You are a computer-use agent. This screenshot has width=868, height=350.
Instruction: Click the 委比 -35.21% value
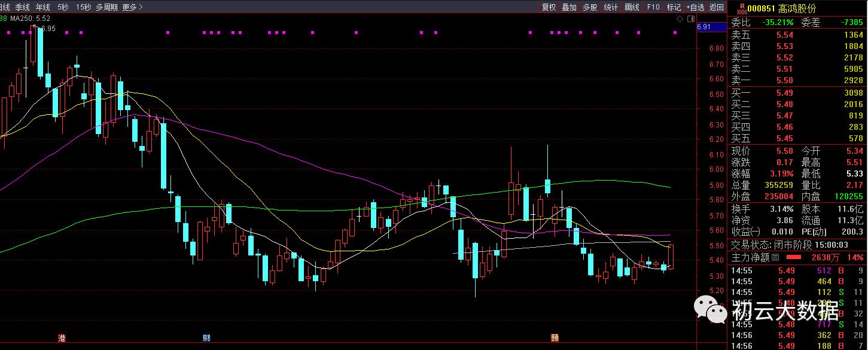pyautogui.click(x=778, y=23)
